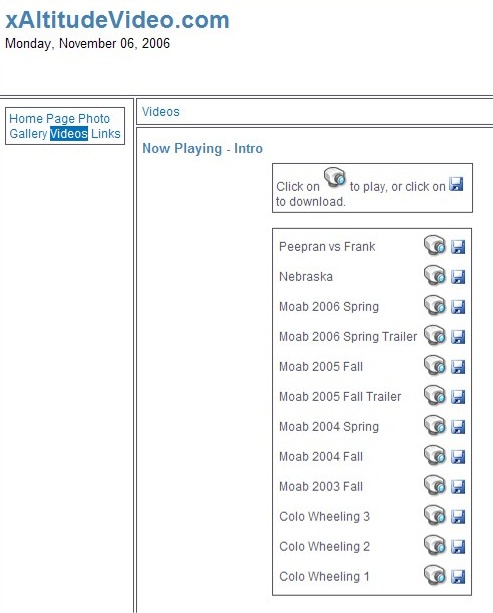Click the xAltitudeVideo.com site title
Viewport: 493px width, 613px height.
click(x=117, y=20)
